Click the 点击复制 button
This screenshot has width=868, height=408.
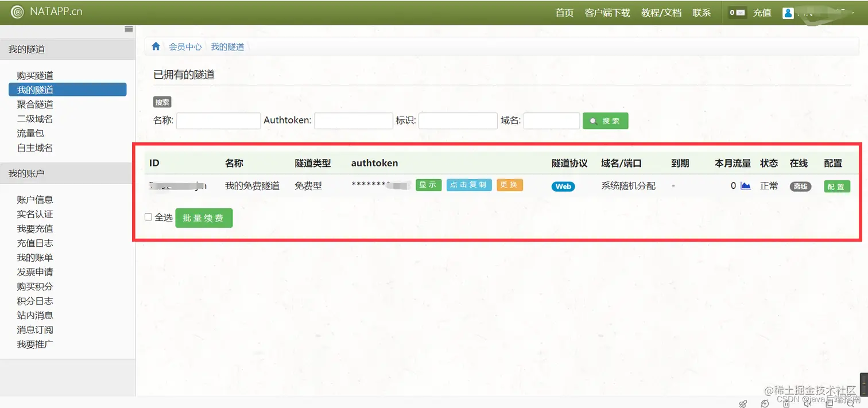[x=469, y=185]
